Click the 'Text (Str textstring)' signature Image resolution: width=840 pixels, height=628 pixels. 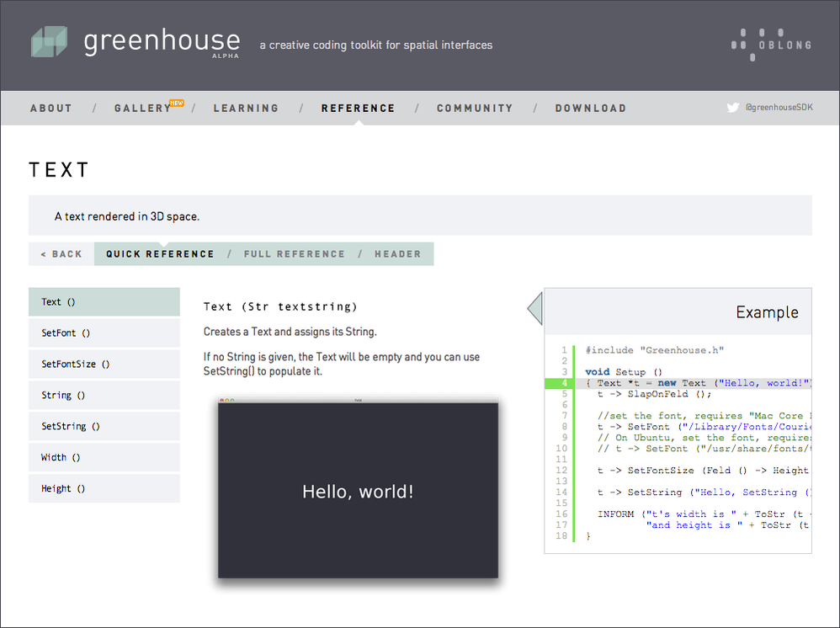click(280, 306)
